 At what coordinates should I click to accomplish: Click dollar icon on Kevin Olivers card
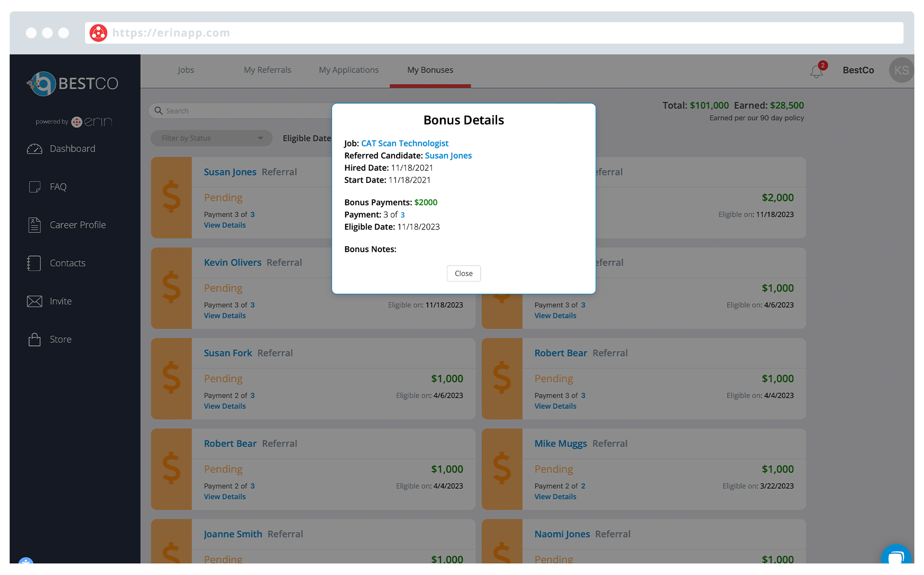click(171, 288)
